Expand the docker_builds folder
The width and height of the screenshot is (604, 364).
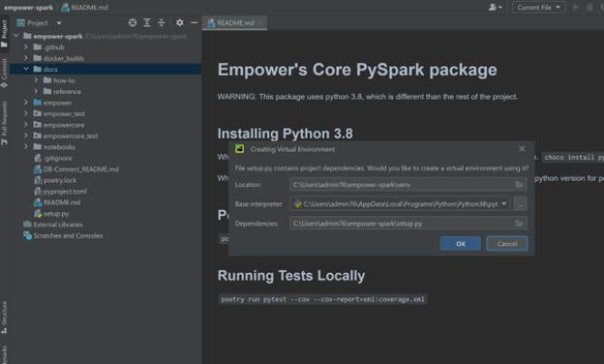point(26,58)
